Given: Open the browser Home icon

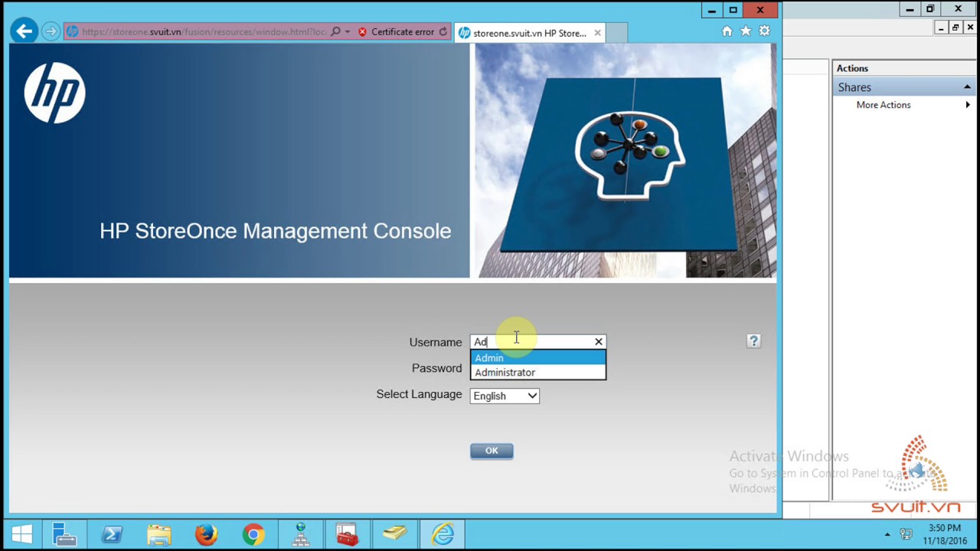Looking at the screenshot, I should pos(727,31).
